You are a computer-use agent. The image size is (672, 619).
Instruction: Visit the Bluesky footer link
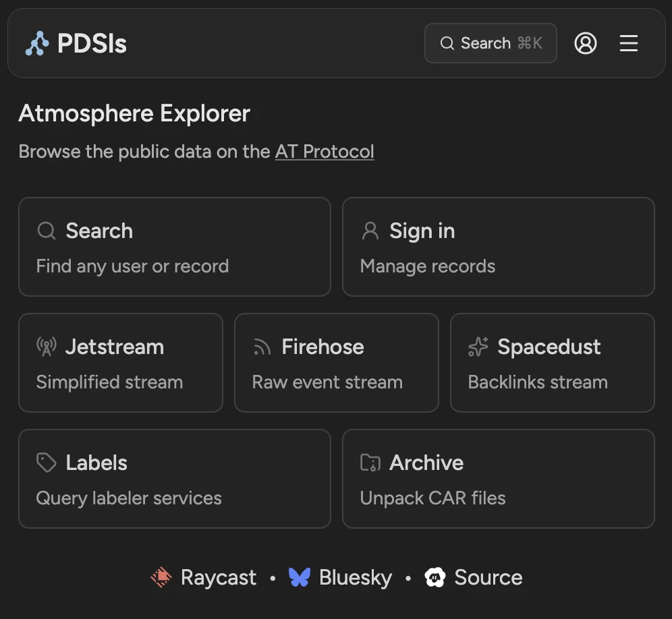[x=341, y=578]
